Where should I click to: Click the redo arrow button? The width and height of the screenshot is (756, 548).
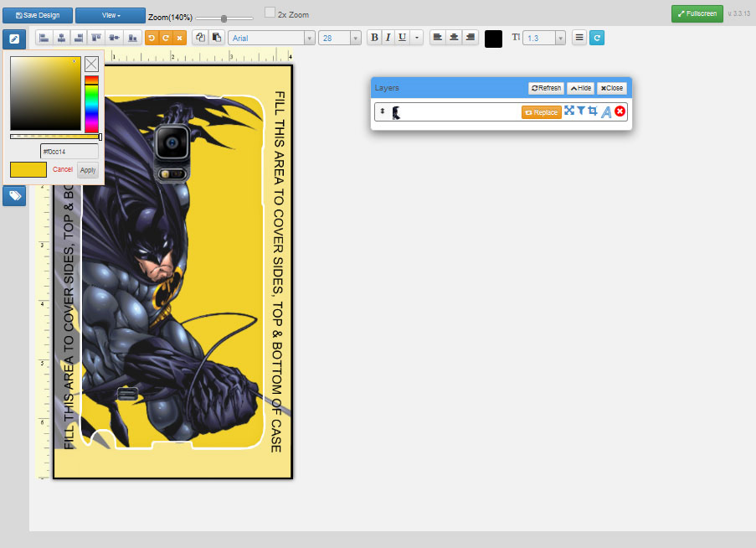pyautogui.click(x=165, y=38)
